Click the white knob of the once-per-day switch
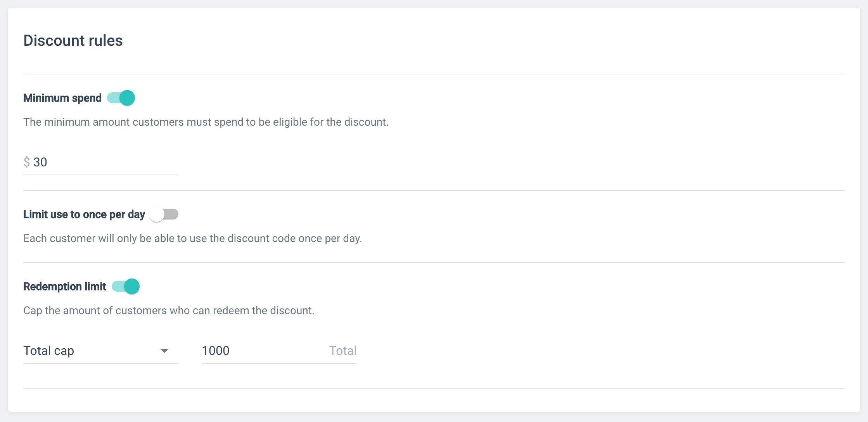 [157, 214]
